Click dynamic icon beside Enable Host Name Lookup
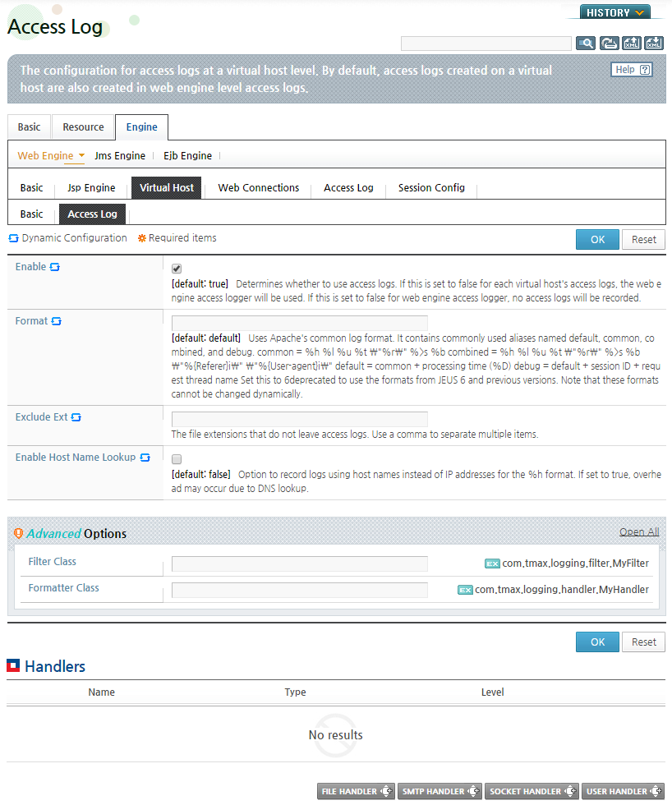 (145, 458)
